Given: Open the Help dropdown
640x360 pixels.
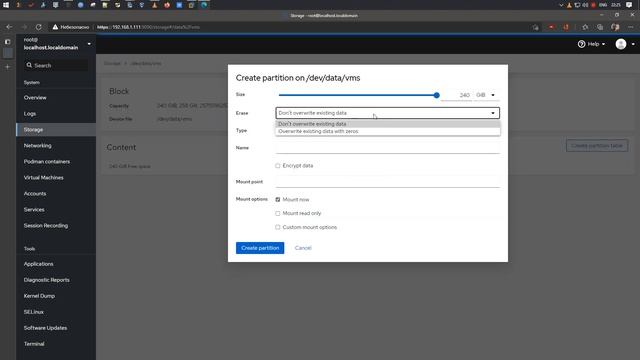Looking at the screenshot, I should pos(591,44).
